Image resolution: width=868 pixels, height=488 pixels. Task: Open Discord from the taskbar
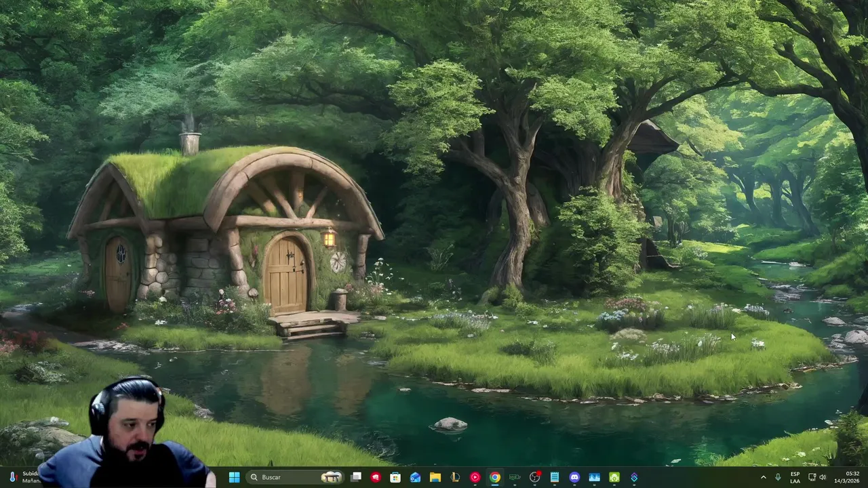pos(574,477)
